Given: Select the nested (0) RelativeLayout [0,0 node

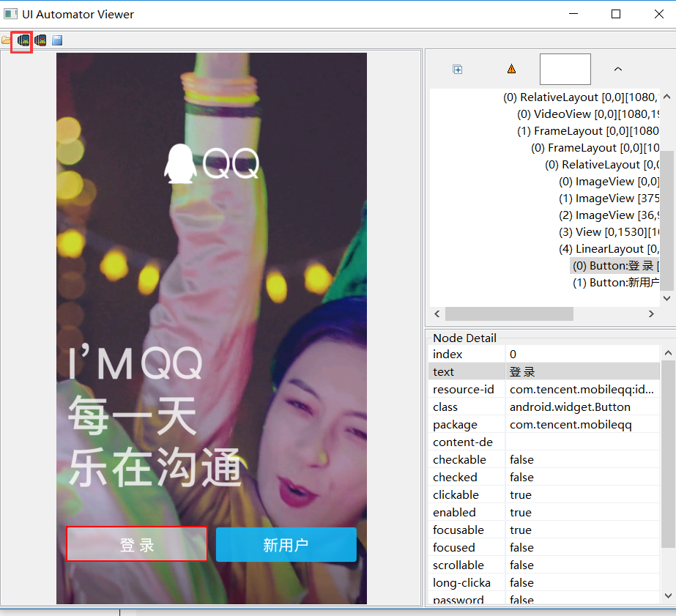Looking at the screenshot, I should click(602, 165).
